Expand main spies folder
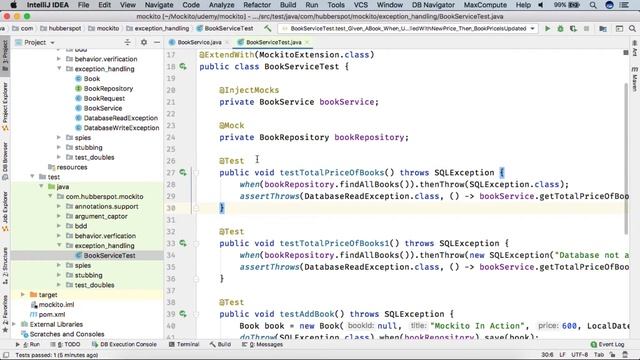This screenshot has width=640, height=360. (x=59, y=138)
